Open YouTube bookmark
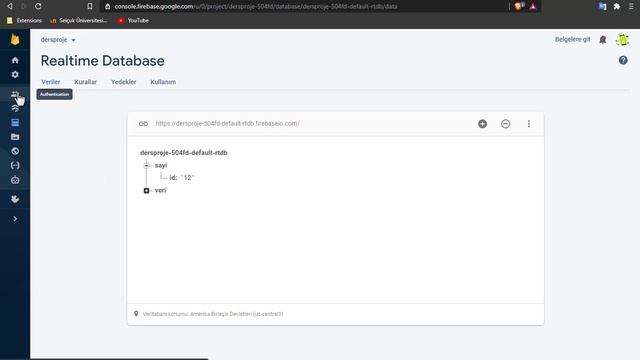Screen dimensions: 640x360 pos(133,20)
